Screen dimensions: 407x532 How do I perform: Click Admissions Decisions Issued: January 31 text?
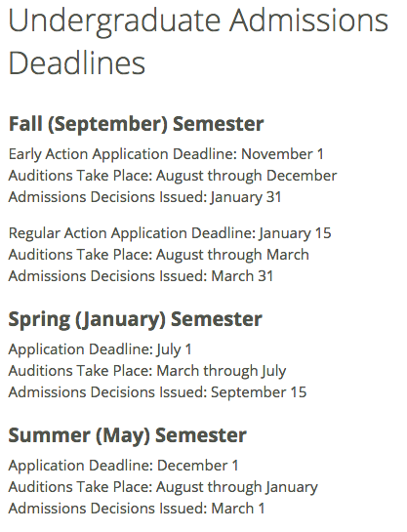(x=144, y=197)
